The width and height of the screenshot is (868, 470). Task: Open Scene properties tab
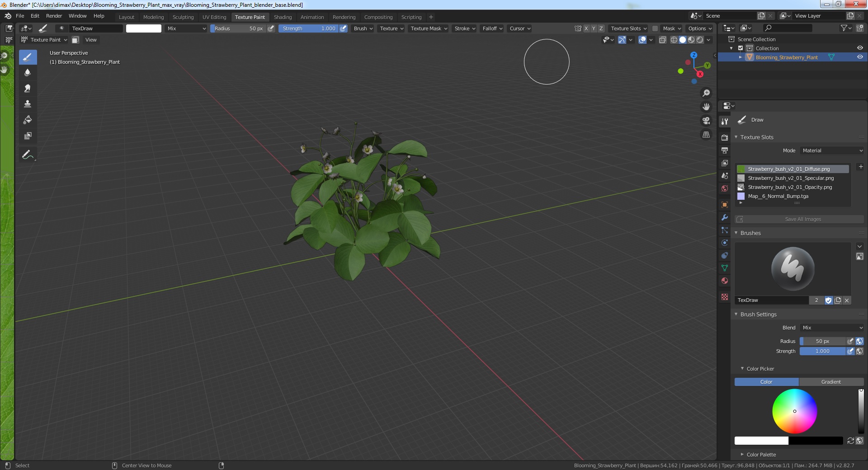[725, 176]
